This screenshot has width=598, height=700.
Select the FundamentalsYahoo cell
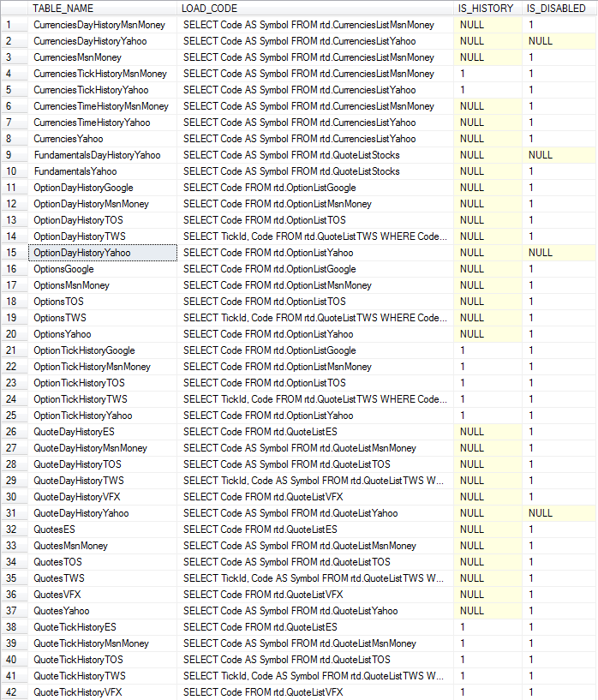coord(103,171)
